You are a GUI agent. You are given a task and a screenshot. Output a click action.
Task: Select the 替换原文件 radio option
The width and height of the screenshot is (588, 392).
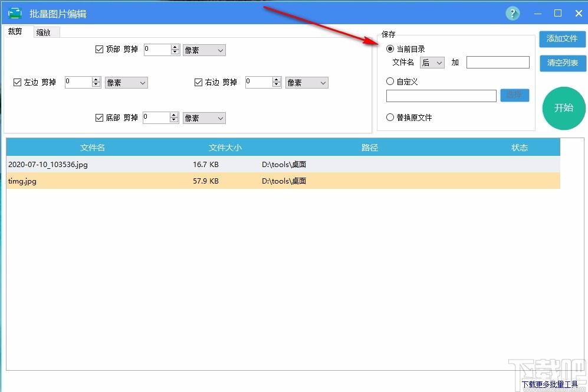[390, 117]
